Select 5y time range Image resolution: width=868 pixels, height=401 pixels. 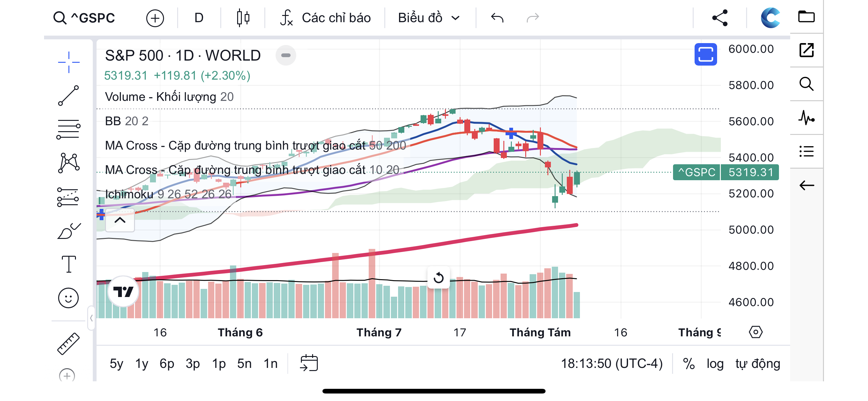[x=117, y=364]
